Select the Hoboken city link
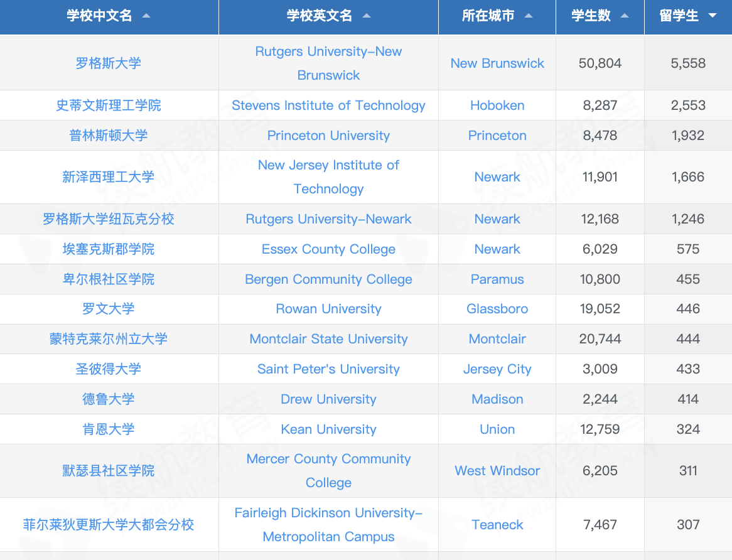The height and width of the screenshot is (560, 732). coord(497,105)
